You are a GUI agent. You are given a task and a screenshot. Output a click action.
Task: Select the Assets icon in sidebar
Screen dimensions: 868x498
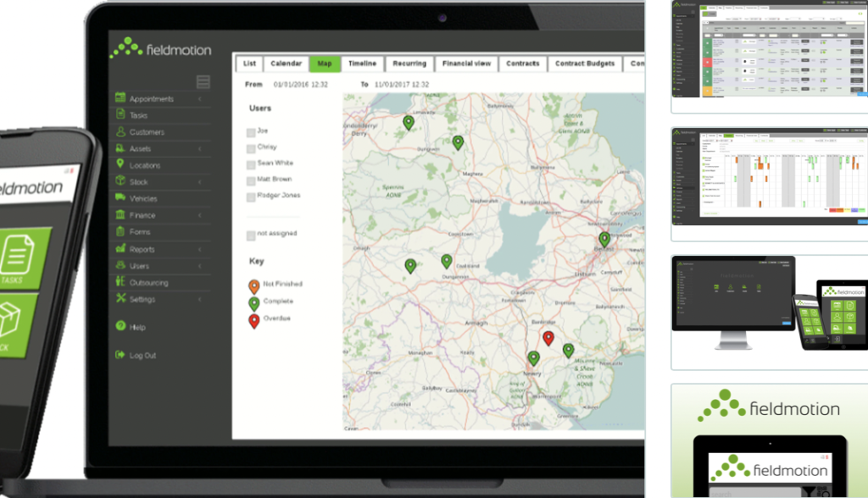click(x=120, y=147)
